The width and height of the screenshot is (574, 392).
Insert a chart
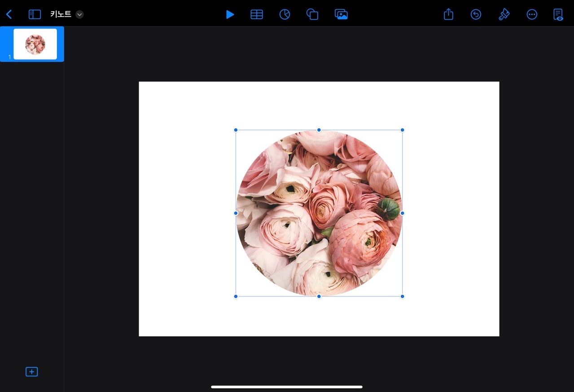click(285, 14)
